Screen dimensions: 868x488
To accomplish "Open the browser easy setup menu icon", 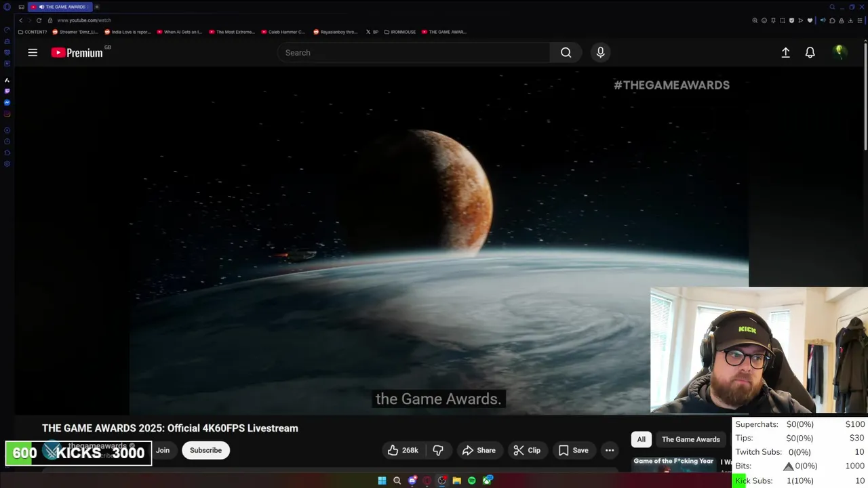I will (860, 20).
